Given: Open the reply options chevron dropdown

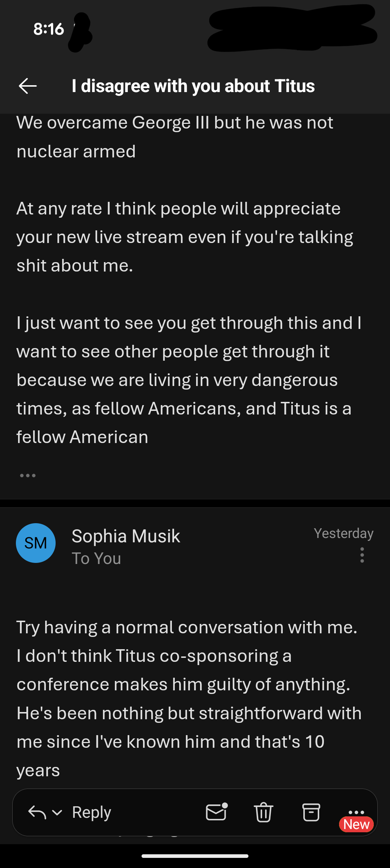Looking at the screenshot, I should pyautogui.click(x=57, y=813).
